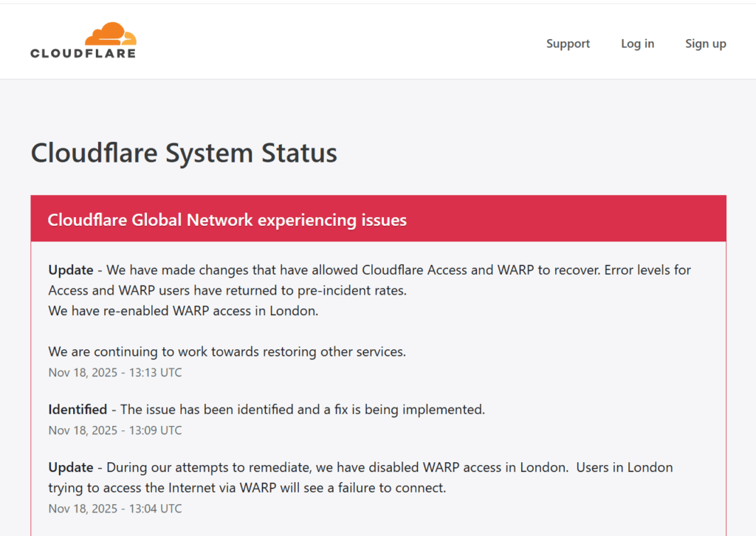The width and height of the screenshot is (756, 536).
Task: Click the Cloudflare System Status heading
Action: pos(184,153)
